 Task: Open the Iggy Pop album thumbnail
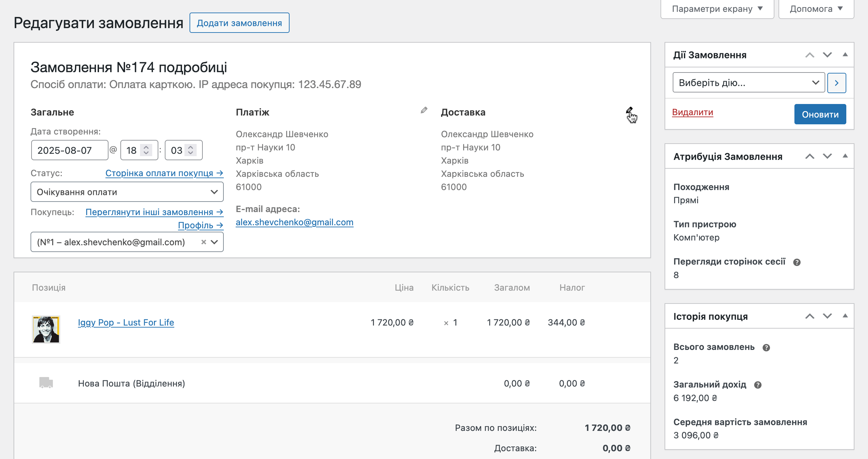click(46, 329)
